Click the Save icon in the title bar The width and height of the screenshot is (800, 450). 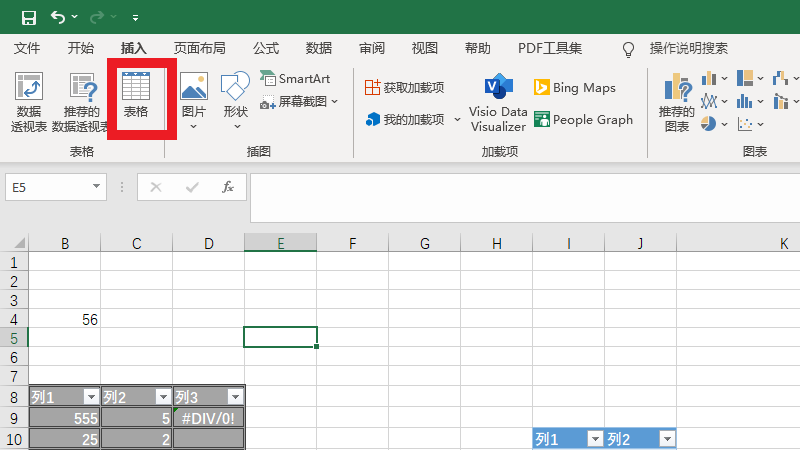tap(28, 17)
